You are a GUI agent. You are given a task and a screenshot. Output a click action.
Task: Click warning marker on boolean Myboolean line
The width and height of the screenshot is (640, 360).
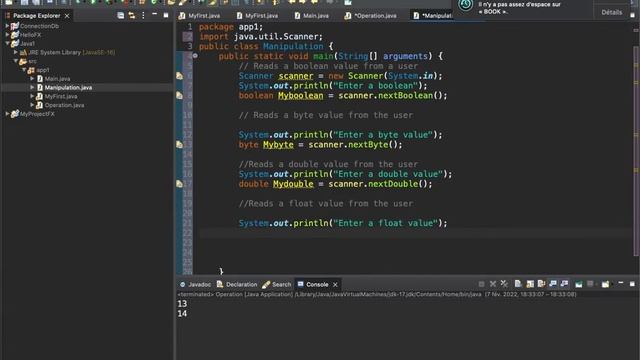pyautogui.click(x=179, y=96)
